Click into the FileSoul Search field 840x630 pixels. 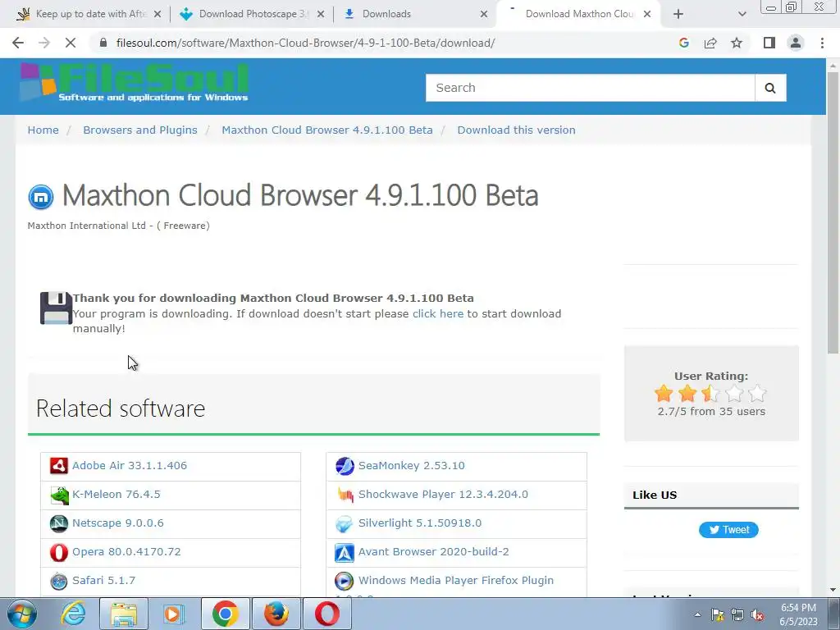click(x=591, y=88)
